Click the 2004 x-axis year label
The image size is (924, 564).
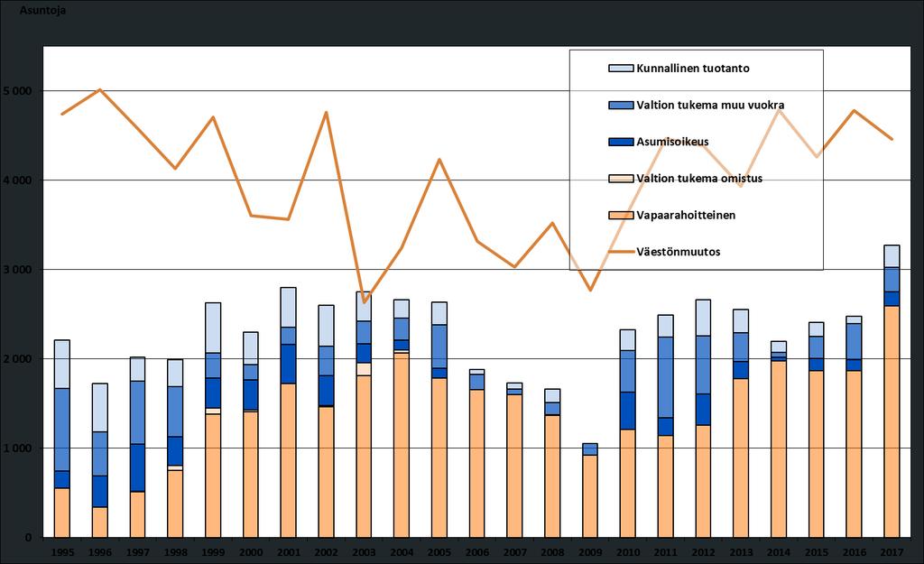(x=402, y=553)
